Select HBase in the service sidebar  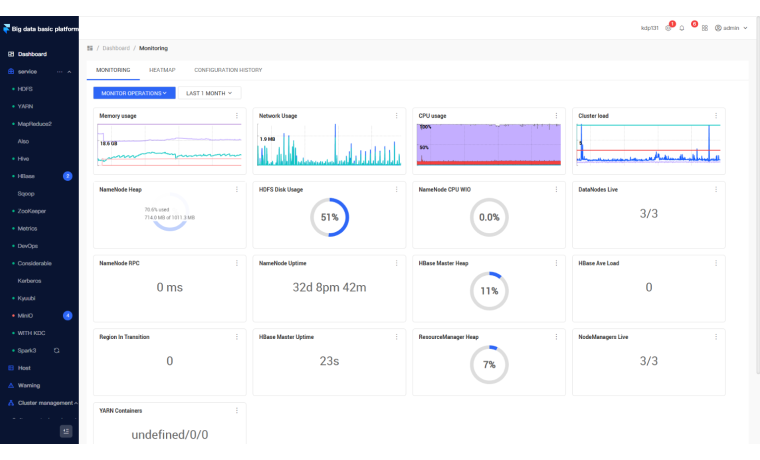point(26,175)
